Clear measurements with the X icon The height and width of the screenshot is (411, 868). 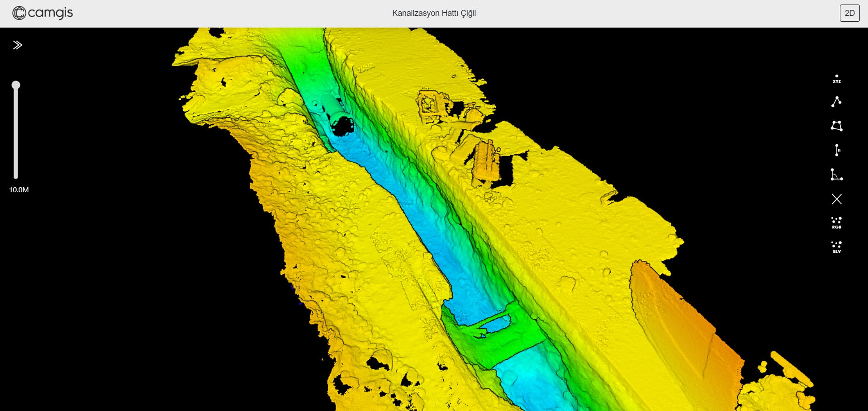[836, 199]
